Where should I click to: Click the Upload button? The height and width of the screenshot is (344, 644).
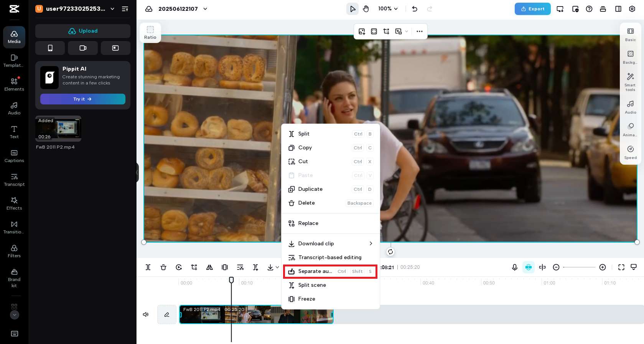(x=83, y=31)
